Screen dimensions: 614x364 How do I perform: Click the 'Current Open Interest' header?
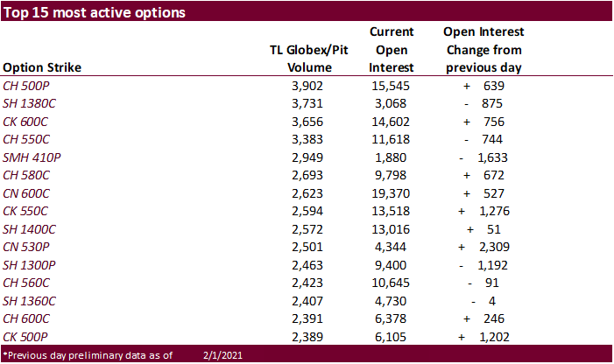[x=392, y=50]
